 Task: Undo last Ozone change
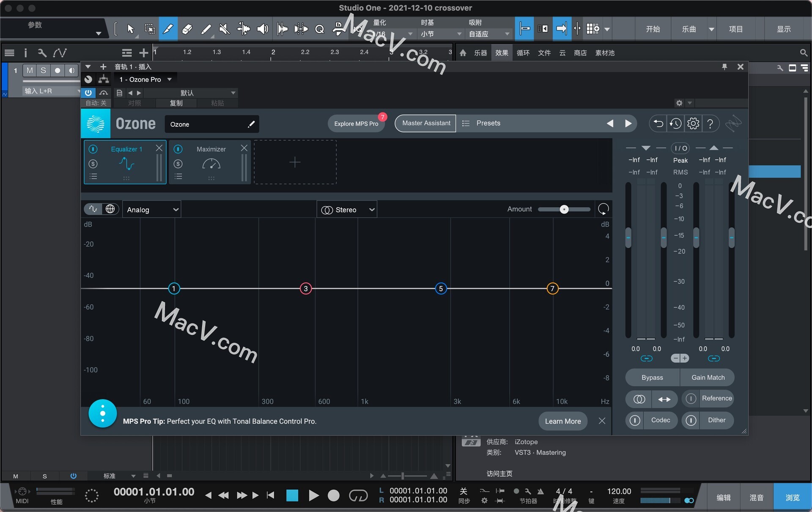point(658,123)
